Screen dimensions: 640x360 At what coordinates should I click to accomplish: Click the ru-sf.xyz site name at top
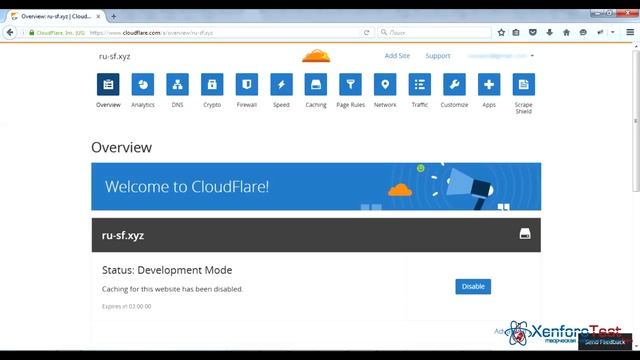[114, 56]
